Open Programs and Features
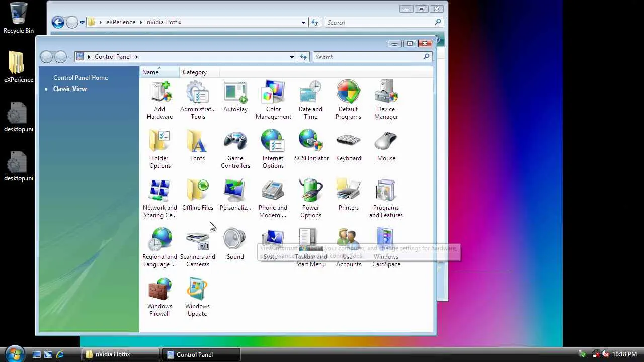This screenshot has width=644, height=362. click(386, 199)
